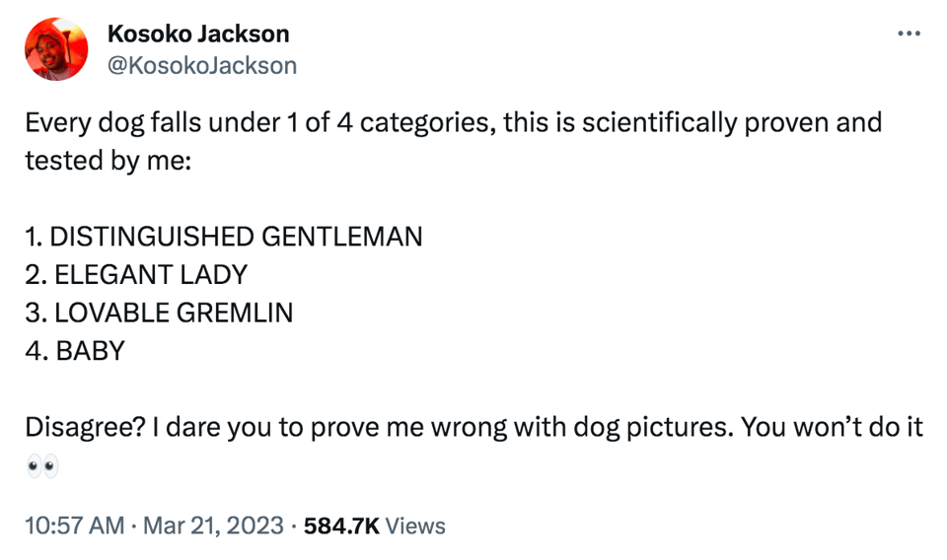Open the Kosoko Jackson display name link

tap(198, 34)
